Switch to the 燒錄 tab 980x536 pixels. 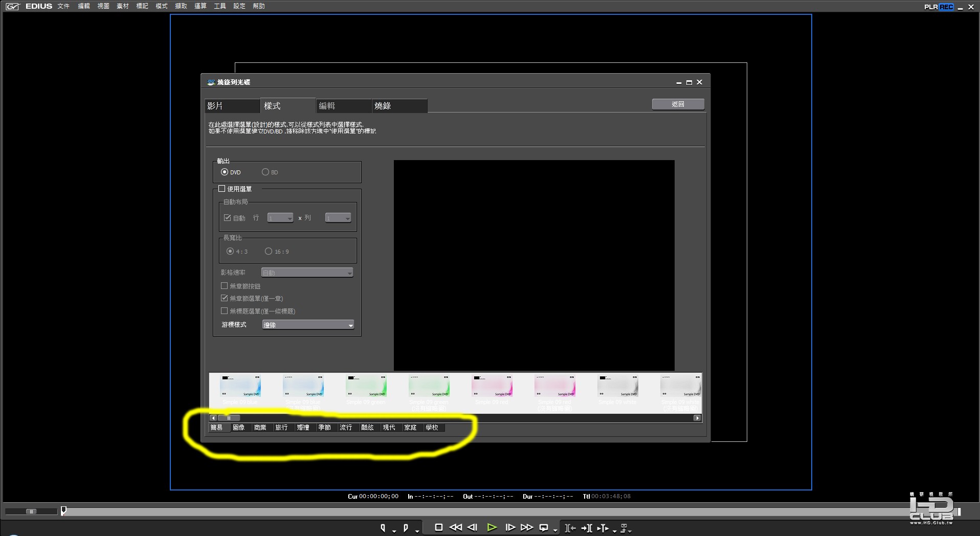(399, 106)
